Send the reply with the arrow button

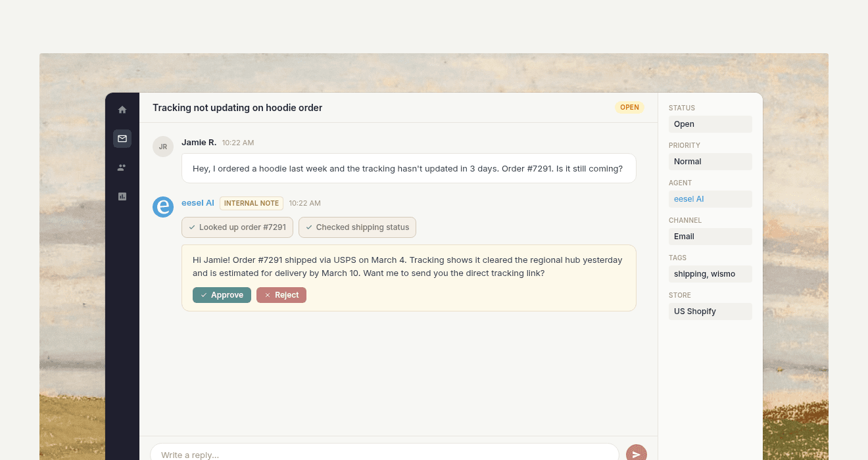(637, 453)
